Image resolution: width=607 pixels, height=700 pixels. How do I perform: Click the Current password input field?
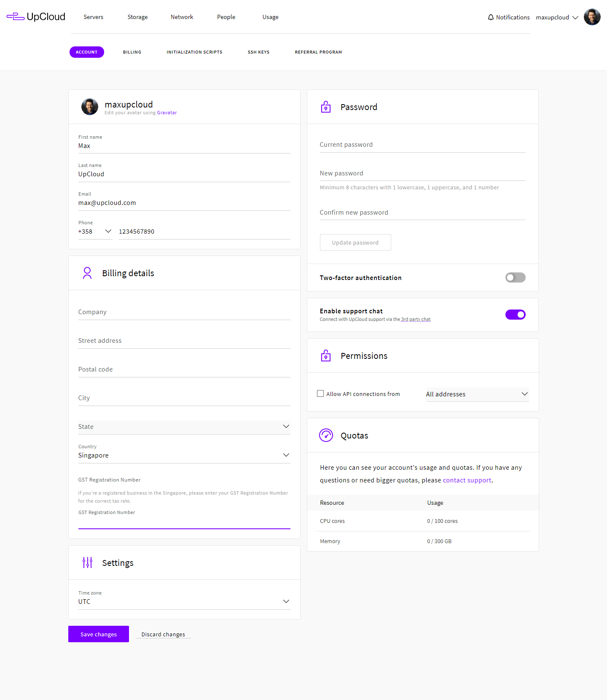click(x=422, y=145)
